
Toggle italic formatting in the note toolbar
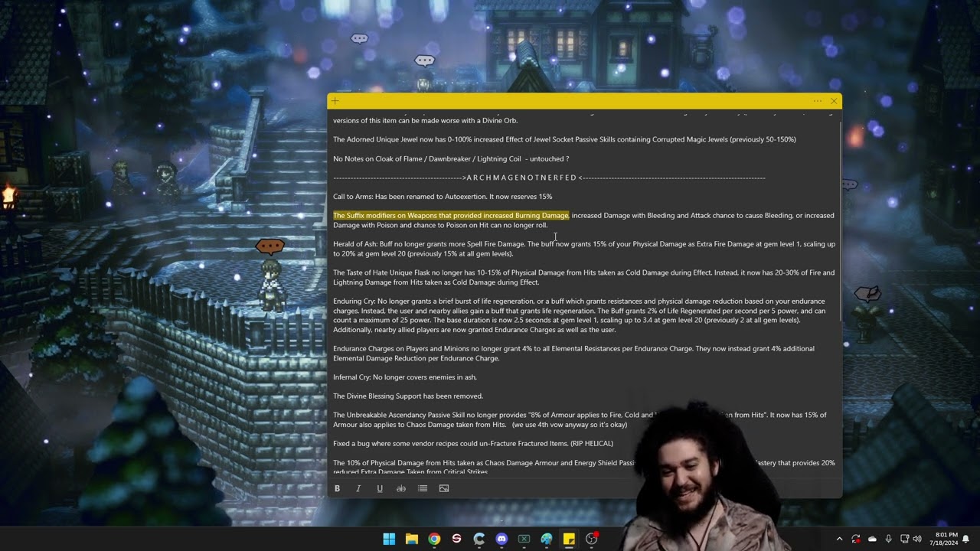[358, 488]
